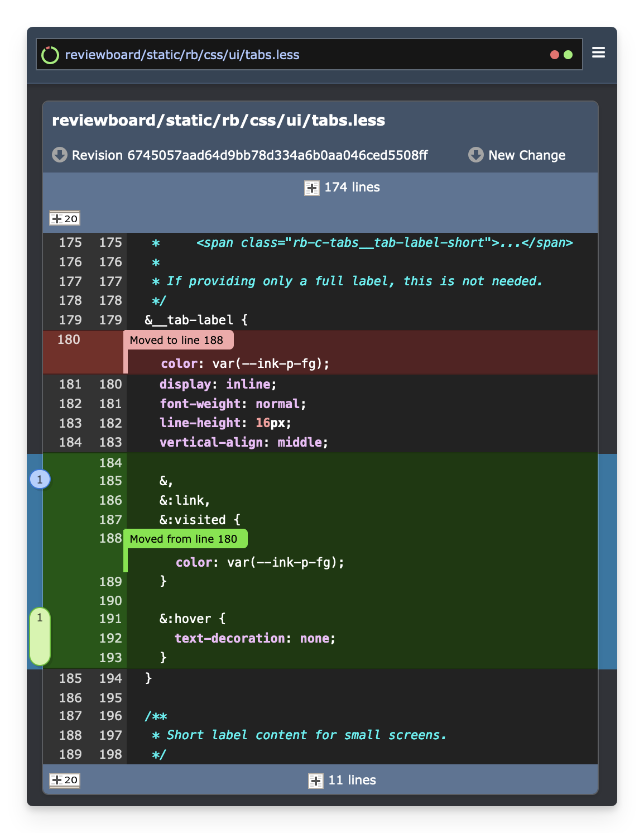Expand 20 lines below line 198
The height and width of the screenshot is (833, 644).
pyautogui.click(x=65, y=780)
